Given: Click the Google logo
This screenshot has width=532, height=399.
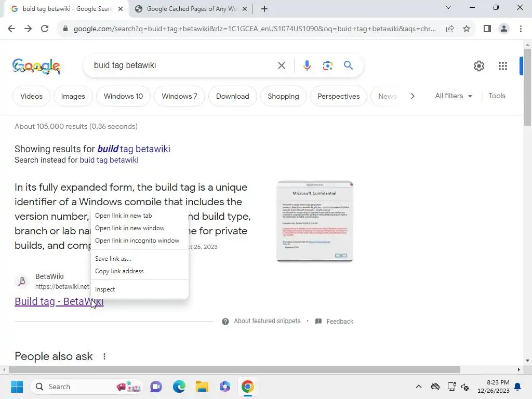Looking at the screenshot, I should point(36,66).
